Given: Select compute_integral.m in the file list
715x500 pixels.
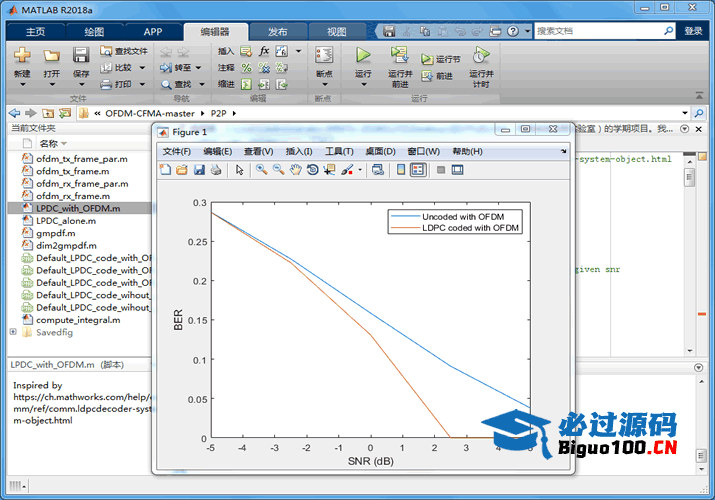Looking at the screenshot, I should click(78, 320).
